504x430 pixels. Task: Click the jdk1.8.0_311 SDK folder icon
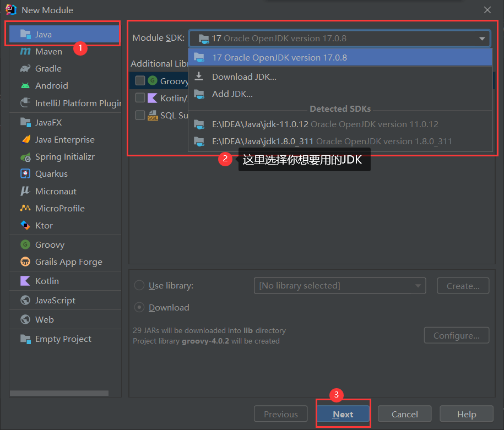coord(199,141)
